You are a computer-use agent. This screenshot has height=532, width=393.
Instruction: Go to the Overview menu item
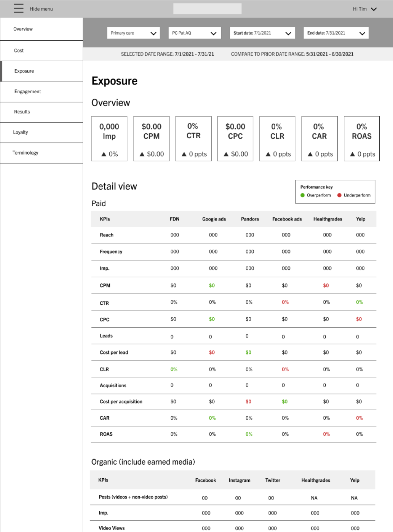41,29
